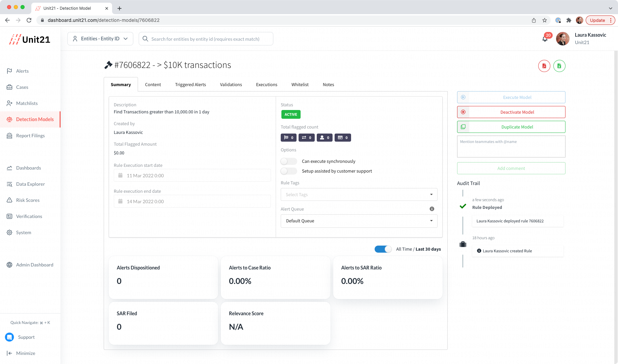Open the Entities - Entity ID dropdown

[x=100, y=39]
